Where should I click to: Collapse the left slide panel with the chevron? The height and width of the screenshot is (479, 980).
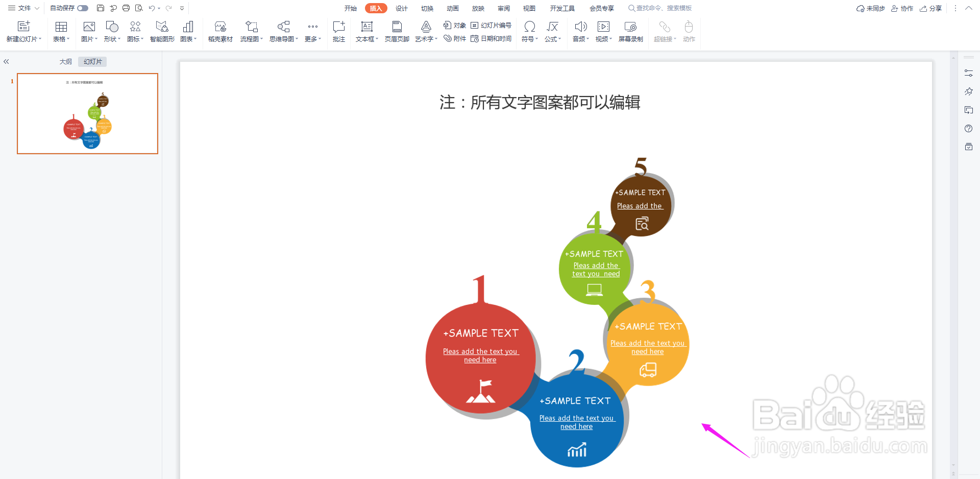(x=6, y=61)
